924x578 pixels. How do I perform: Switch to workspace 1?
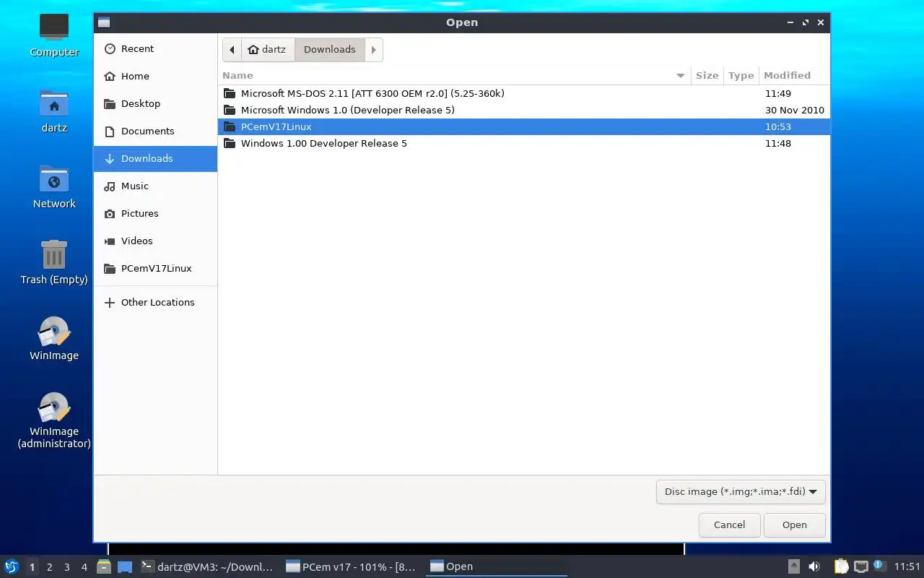(x=32, y=567)
